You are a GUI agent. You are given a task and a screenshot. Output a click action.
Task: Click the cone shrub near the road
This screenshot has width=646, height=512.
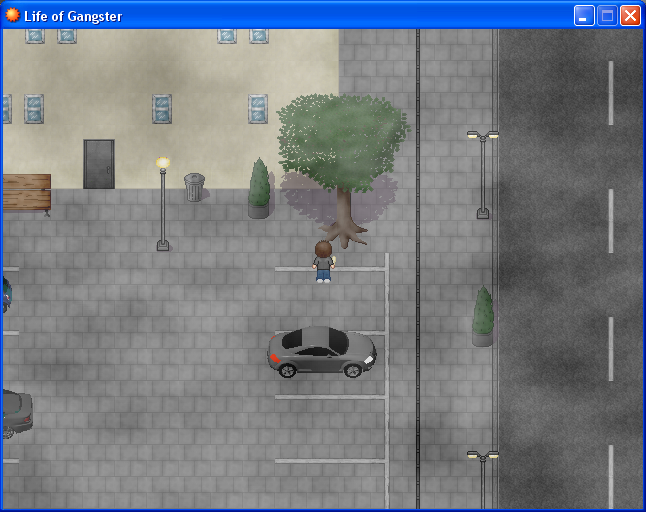[x=483, y=316]
